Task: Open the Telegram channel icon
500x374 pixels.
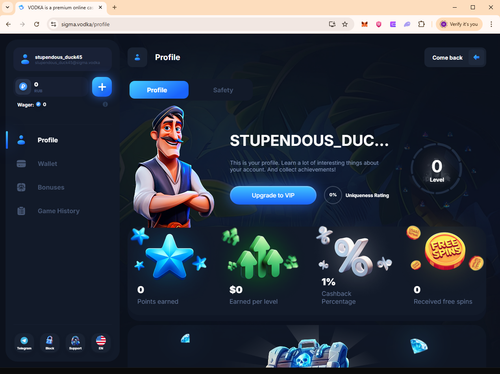Action: 24,342
